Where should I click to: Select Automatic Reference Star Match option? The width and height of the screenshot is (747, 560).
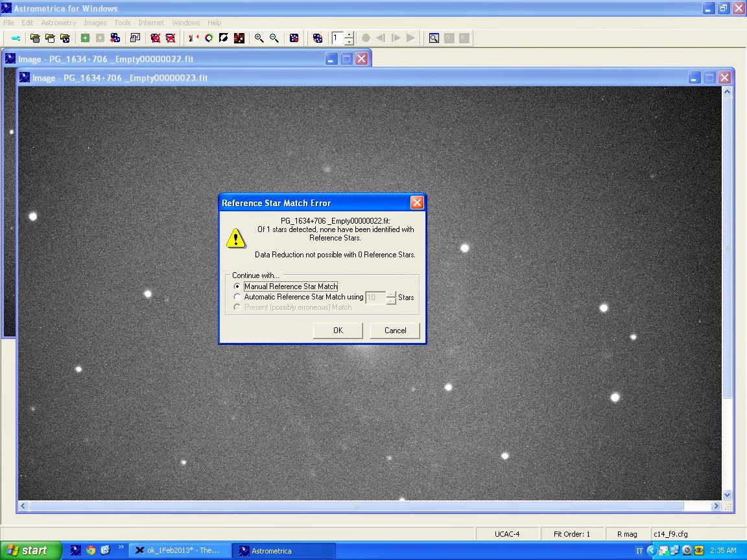237,297
